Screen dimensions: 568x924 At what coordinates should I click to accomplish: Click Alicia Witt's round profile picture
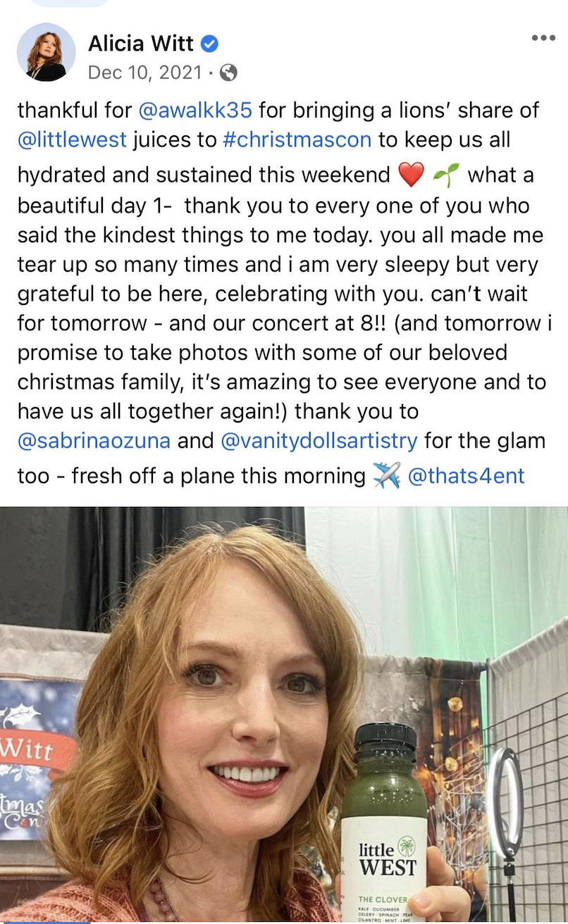[47, 52]
